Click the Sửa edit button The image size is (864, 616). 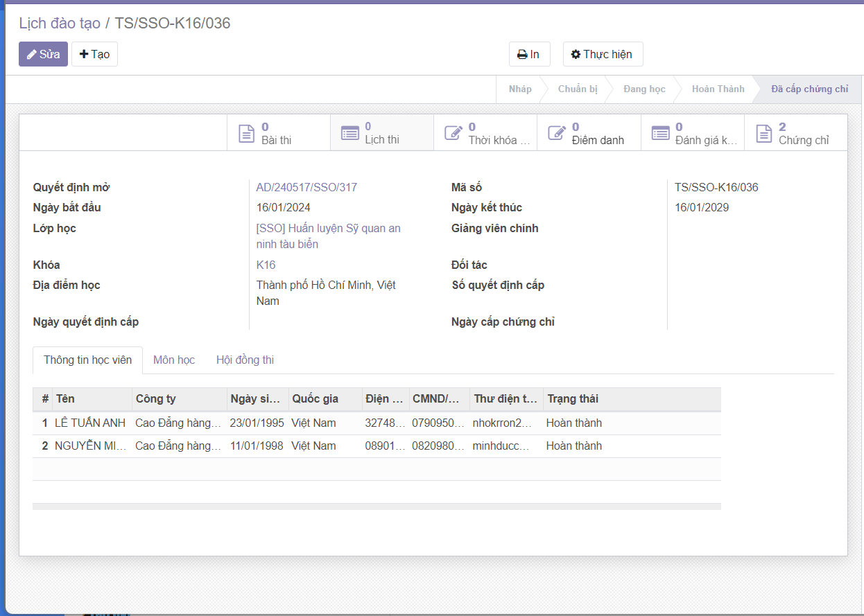[43, 54]
